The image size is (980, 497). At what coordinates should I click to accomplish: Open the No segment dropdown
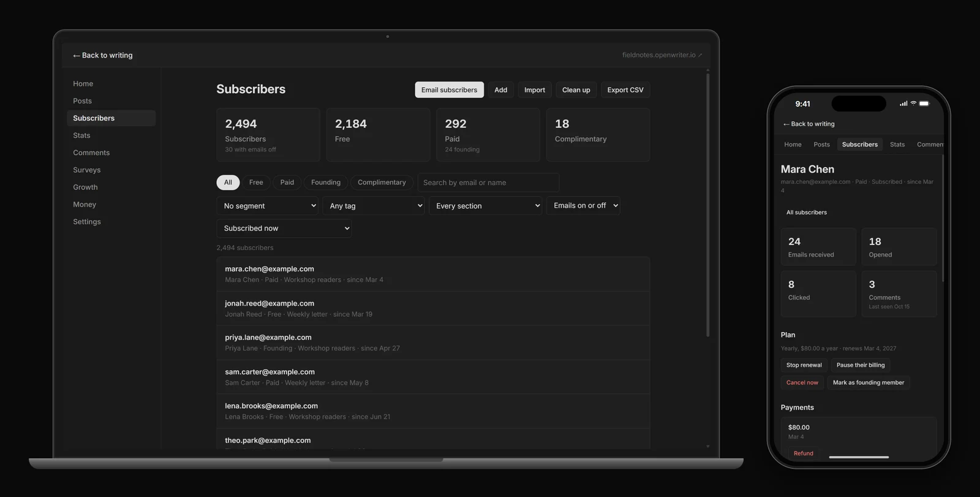point(268,206)
